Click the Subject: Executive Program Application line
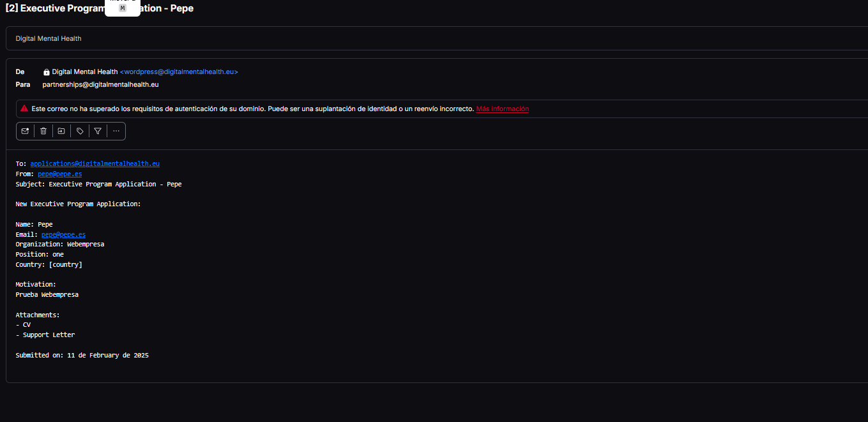Image resolution: width=868 pixels, height=422 pixels. (x=99, y=184)
